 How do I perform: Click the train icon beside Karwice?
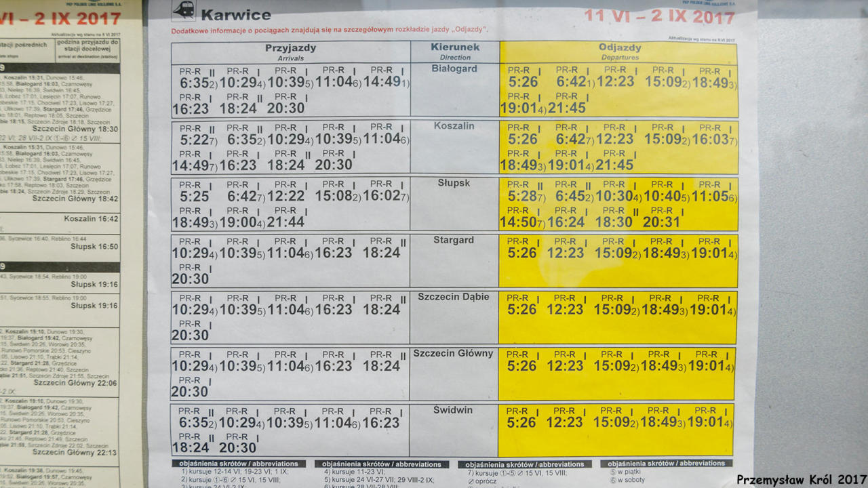[x=184, y=12]
